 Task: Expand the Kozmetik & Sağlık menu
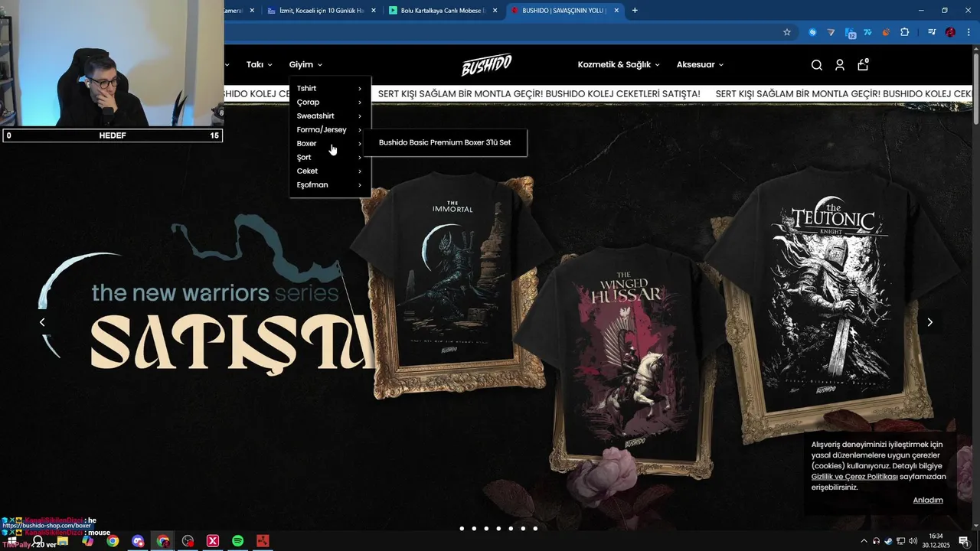(x=619, y=65)
